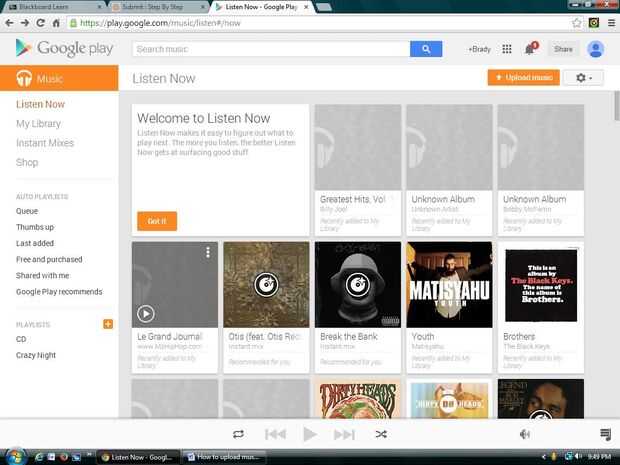620x465 pixels.
Task: Play the Le Grand Journal album
Action: (146, 314)
